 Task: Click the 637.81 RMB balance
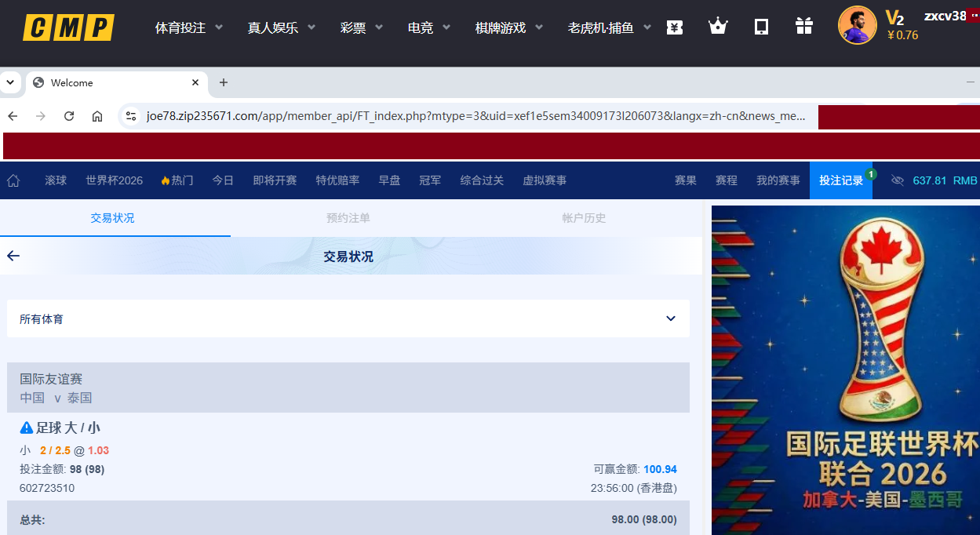[945, 180]
